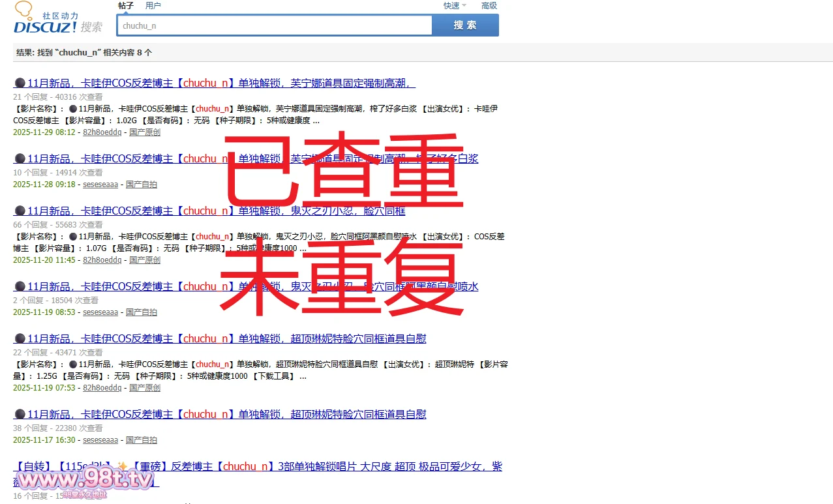The image size is (833, 504).
Task: Open author 82h8oeddq on the 2025-11-29 post
Action: pos(102,132)
